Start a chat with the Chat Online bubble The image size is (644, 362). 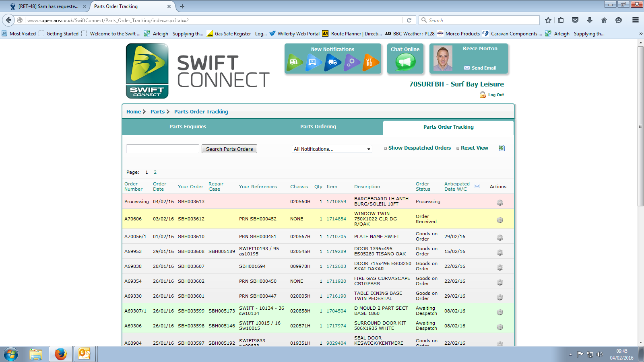point(405,62)
